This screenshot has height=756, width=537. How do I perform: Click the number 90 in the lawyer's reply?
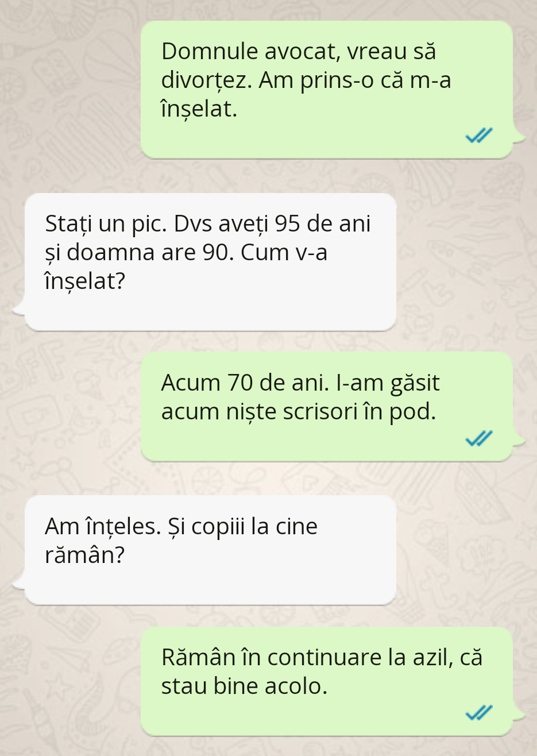click(218, 252)
